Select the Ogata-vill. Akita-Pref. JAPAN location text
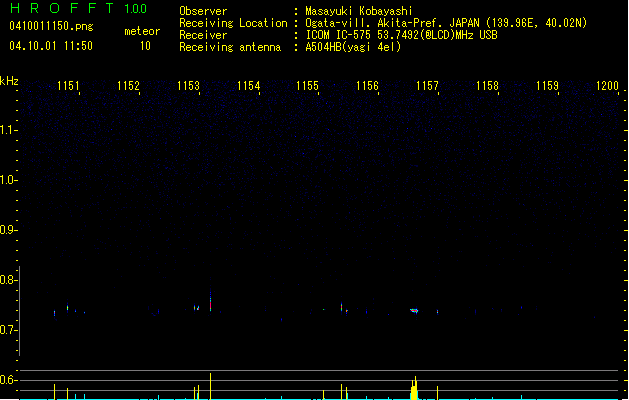Screen dimensions: 629x400 click(x=446, y=23)
